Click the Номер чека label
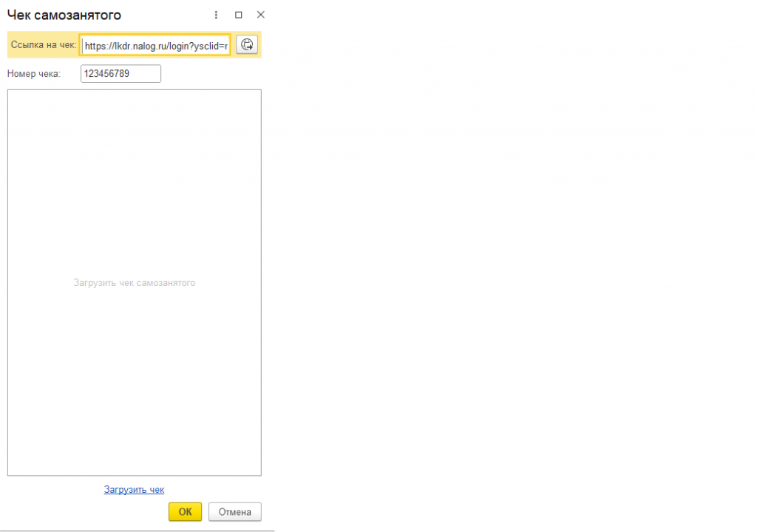Screen dimensions: 757x532 (x=34, y=74)
